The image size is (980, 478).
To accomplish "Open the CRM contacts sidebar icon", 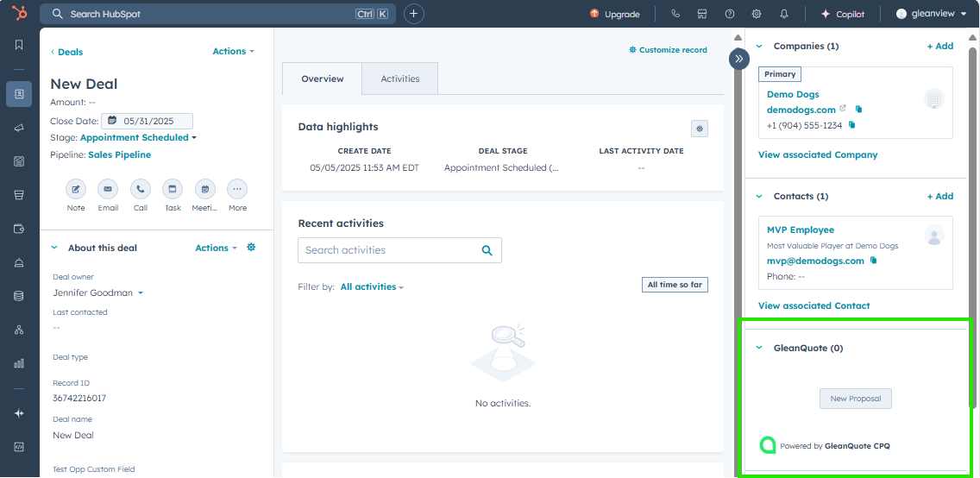I will [x=19, y=94].
